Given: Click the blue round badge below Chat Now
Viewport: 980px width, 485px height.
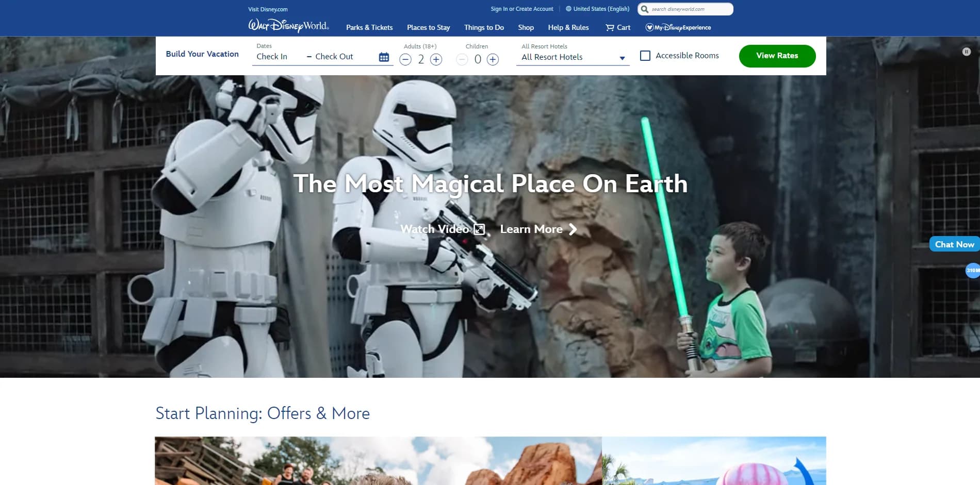Looking at the screenshot, I should (973, 270).
